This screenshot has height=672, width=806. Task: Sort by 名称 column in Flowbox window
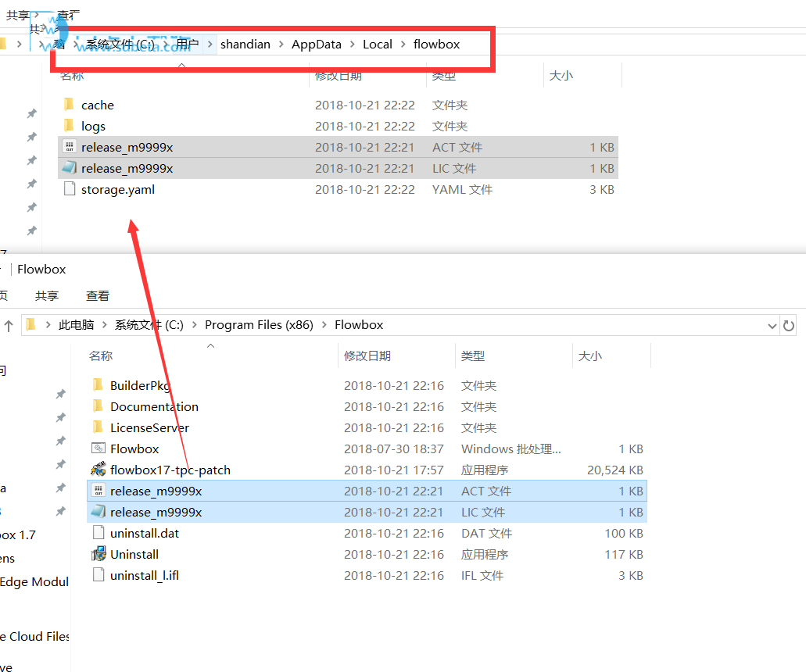coord(101,356)
